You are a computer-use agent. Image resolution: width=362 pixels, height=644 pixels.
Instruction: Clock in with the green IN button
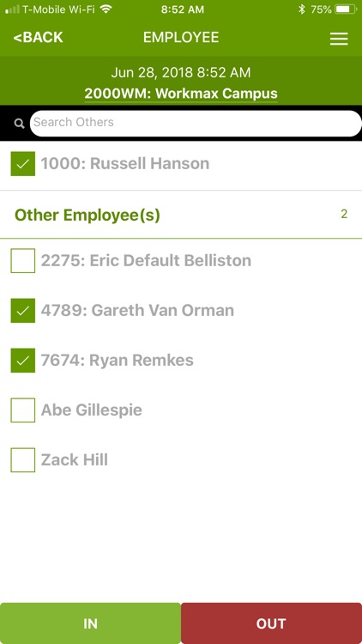(90, 623)
